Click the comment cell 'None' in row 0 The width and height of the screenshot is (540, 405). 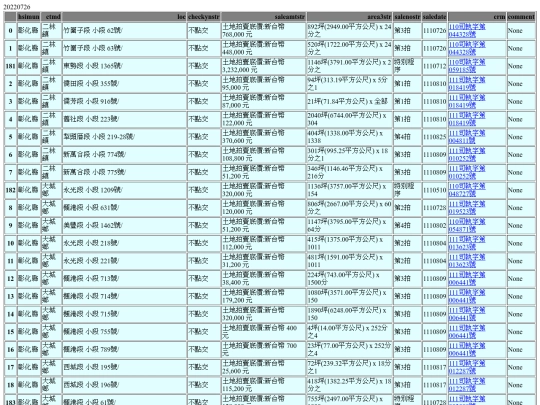point(521,31)
